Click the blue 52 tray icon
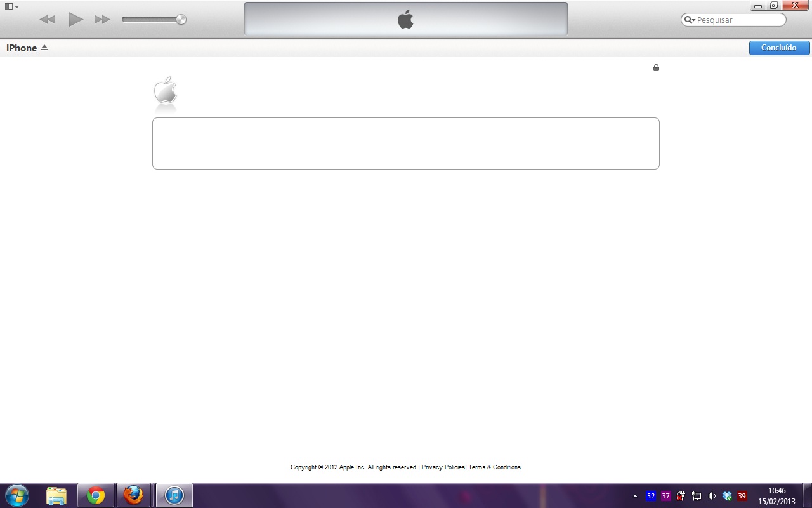This screenshot has height=508, width=812. pyautogui.click(x=651, y=496)
